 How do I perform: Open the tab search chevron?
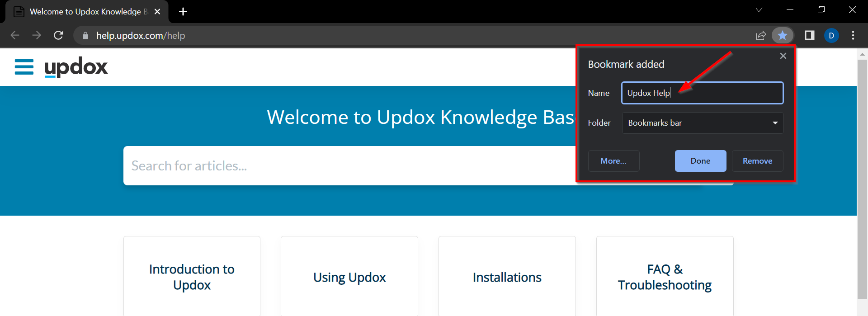click(x=759, y=10)
